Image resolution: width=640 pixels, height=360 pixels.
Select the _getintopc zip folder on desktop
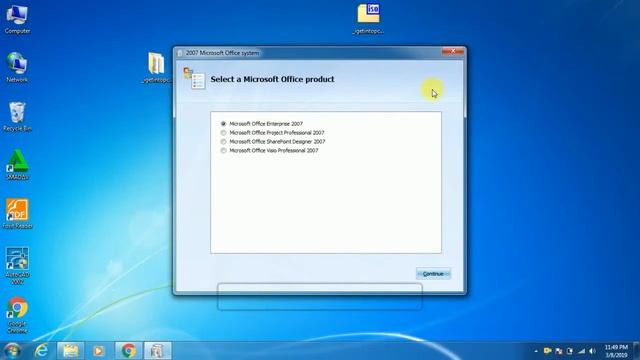(156, 68)
